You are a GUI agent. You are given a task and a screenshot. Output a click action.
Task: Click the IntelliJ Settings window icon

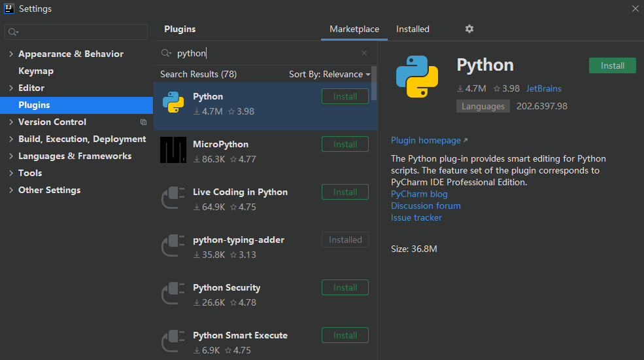point(9,9)
